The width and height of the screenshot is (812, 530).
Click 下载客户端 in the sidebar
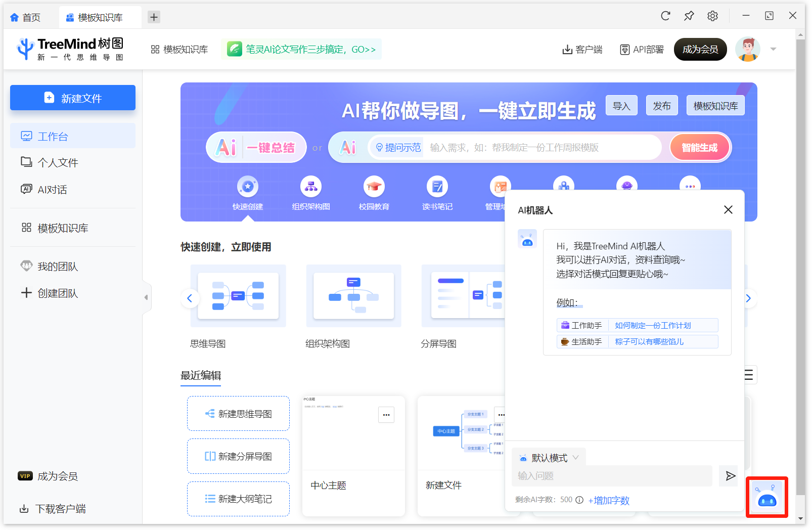pyautogui.click(x=53, y=508)
